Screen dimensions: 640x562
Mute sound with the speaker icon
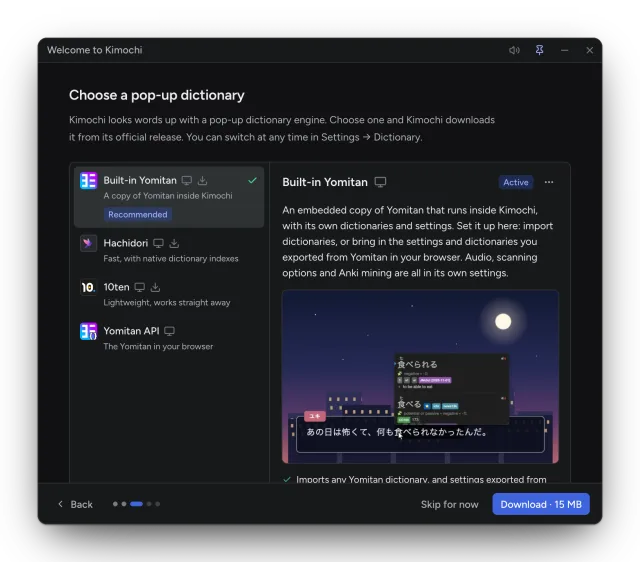coord(514,50)
